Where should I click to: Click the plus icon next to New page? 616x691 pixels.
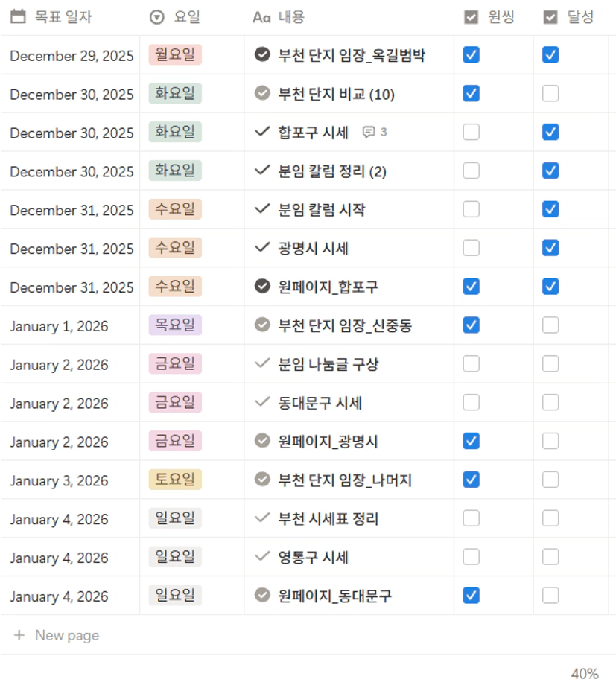click(19, 635)
